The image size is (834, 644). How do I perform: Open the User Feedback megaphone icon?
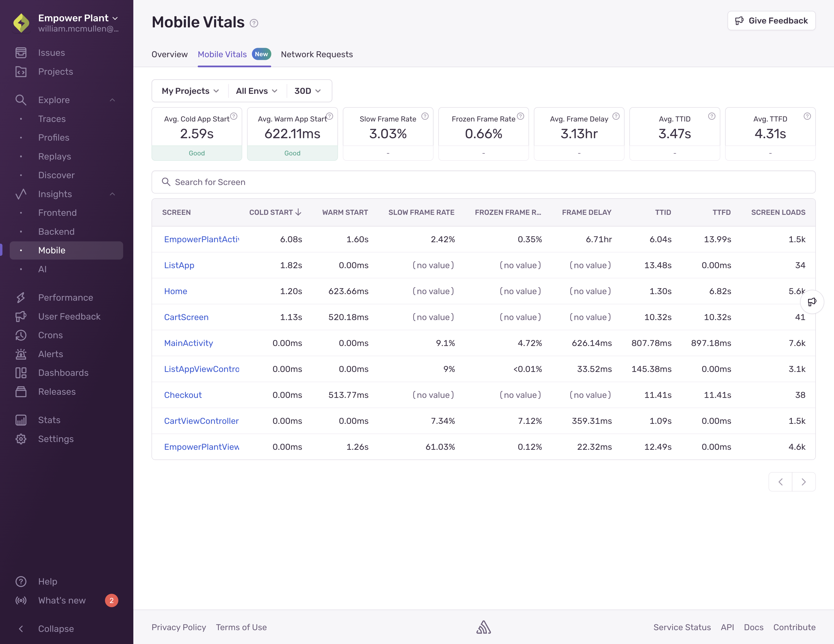[21, 316]
